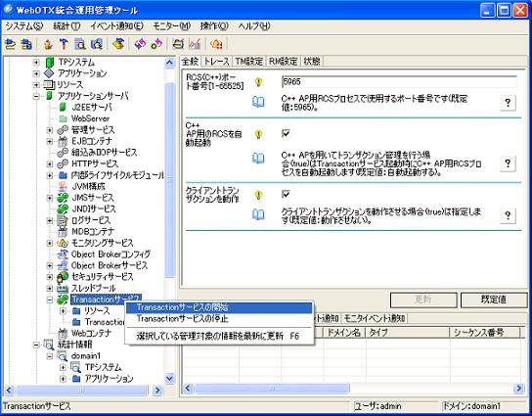Click the book icon under RCS port description

(258, 102)
